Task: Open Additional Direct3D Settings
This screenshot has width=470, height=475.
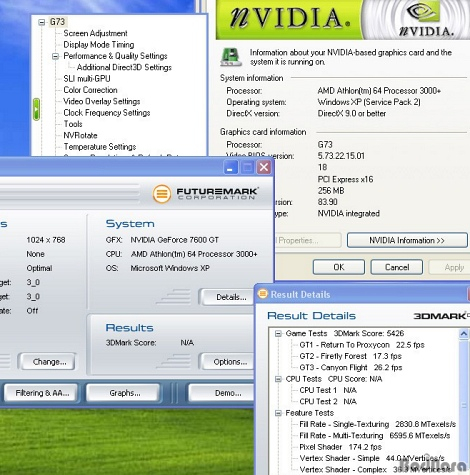Action: pos(124,67)
